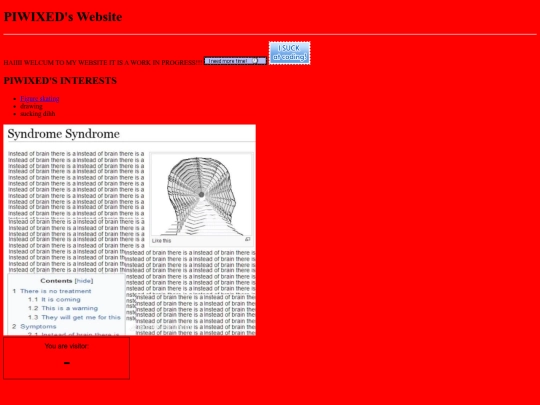Click the 'I need more time' badge
The image size is (540, 405).
tap(235, 61)
